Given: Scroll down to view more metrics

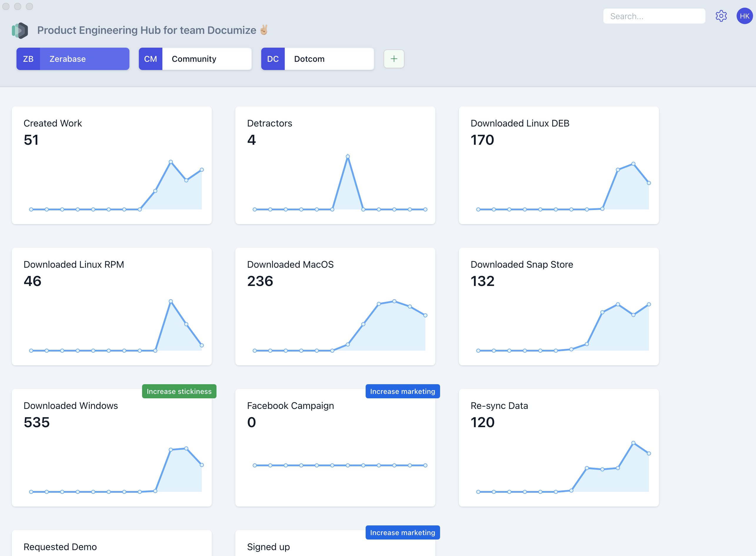Looking at the screenshot, I should click(x=754, y=321).
